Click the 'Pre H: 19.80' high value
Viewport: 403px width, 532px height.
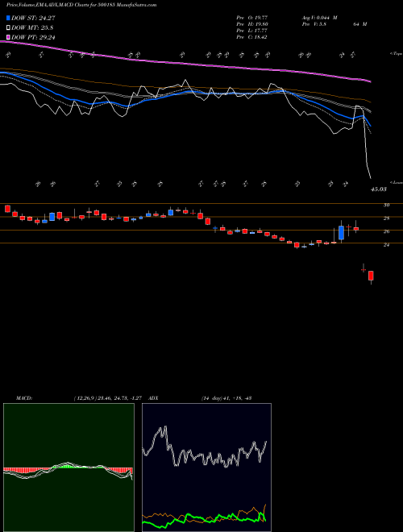click(251, 24)
